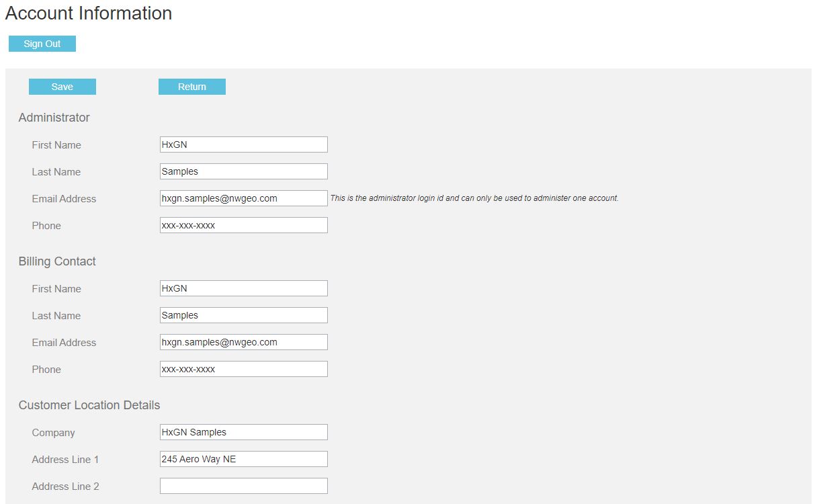Image resolution: width=819 pixels, height=504 pixels.
Task: Click the Sign Out button
Action: [42, 44]
